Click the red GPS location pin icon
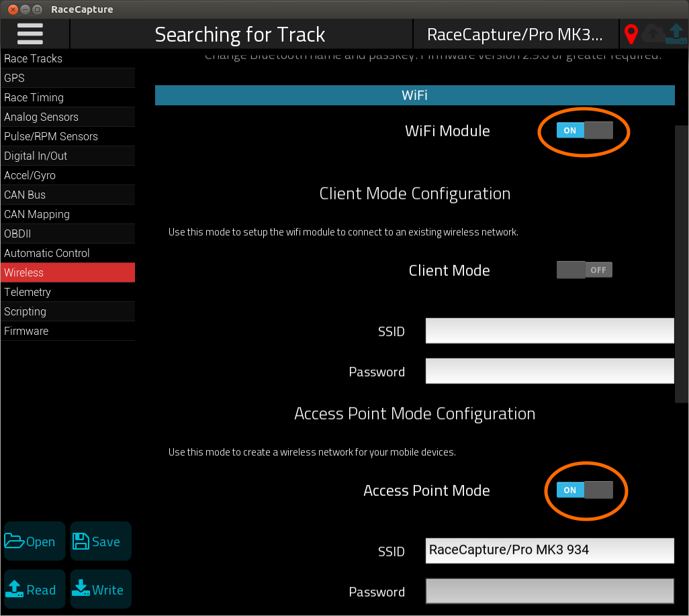 [x=631, y=34]
